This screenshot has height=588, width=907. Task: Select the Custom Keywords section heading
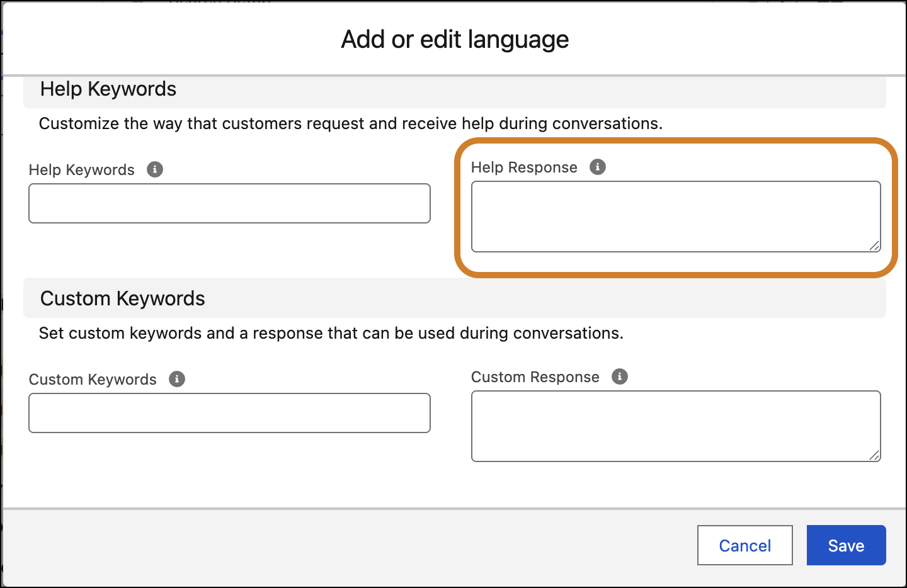click(x=123, y=298)
